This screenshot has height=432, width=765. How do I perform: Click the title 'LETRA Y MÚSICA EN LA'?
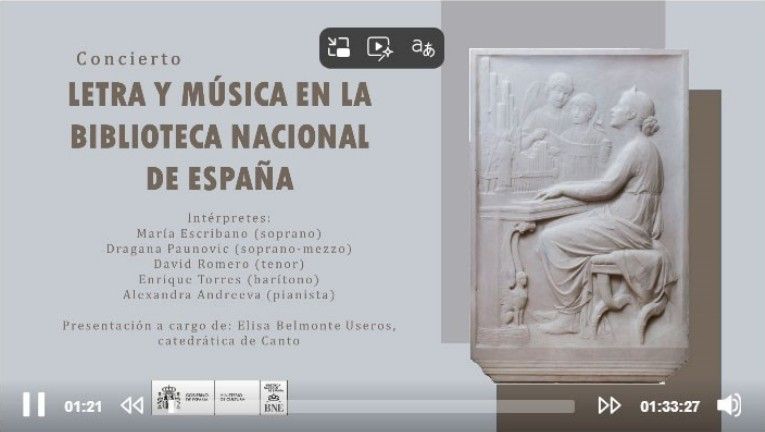(x=220, y=94)
